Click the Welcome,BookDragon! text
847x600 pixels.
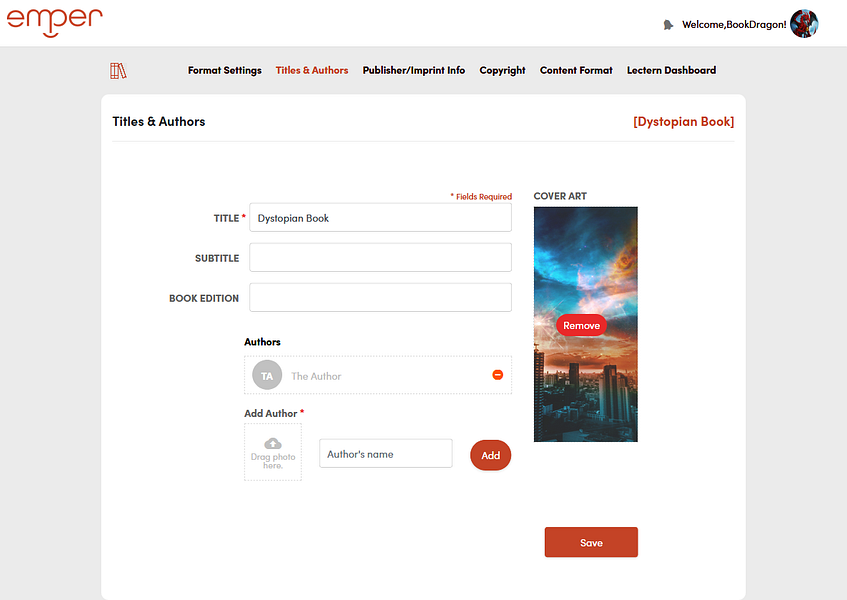[734, 24]
